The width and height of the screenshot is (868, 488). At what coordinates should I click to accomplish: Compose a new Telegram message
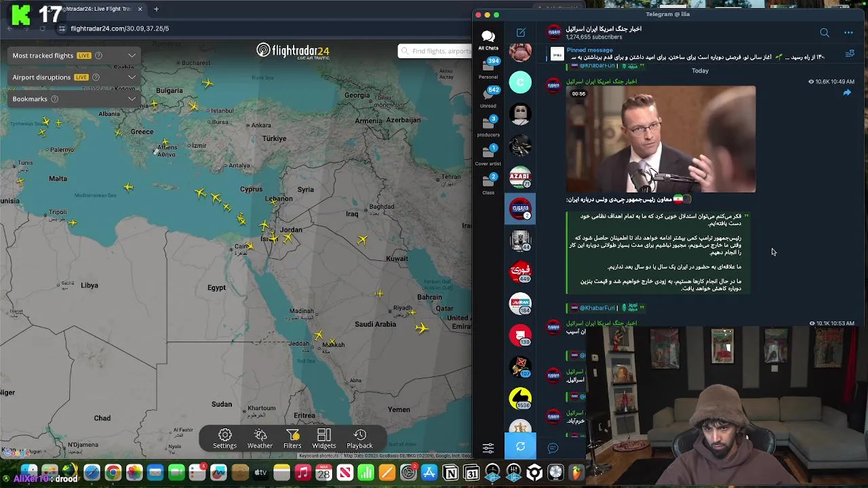(521, 33)
